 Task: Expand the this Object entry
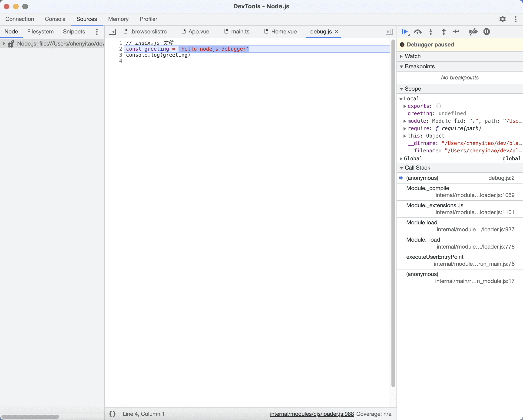click(405, 136)
